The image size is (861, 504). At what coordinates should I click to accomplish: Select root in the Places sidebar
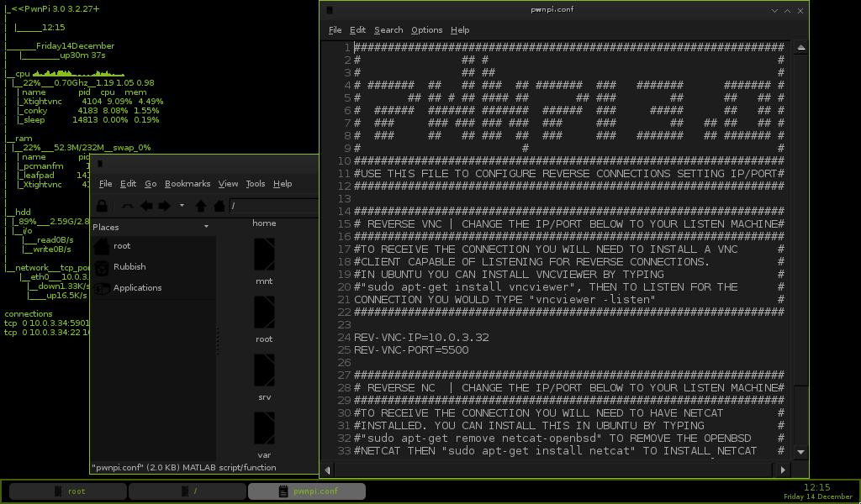click(x=123, y=245)
